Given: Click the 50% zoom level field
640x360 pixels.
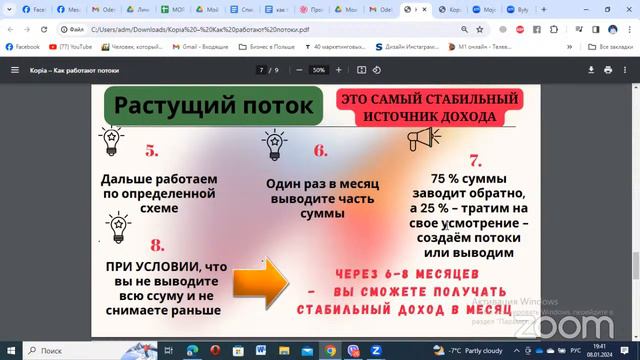Looking at the screenshot, I should 318,70.
